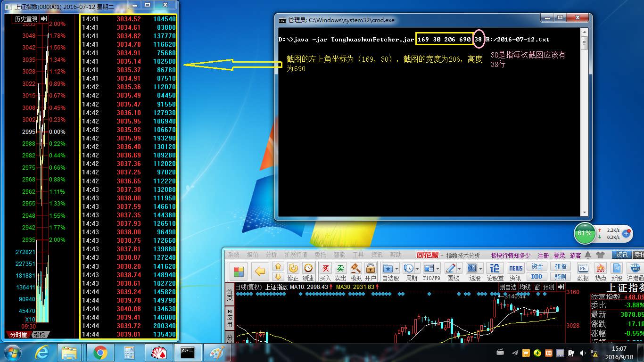Click the Windows Start orb
The height and width of the screenshot is (362, 644).
tap(12, 353)
